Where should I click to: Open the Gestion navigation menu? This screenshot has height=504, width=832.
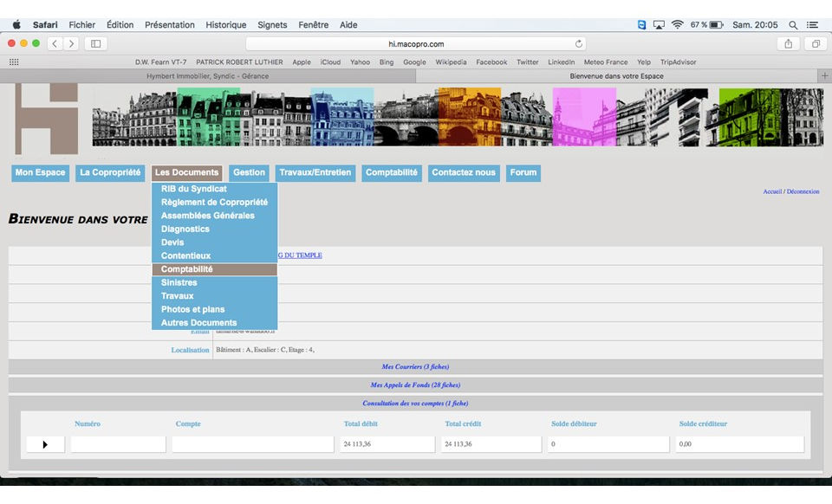coord(249,173)
